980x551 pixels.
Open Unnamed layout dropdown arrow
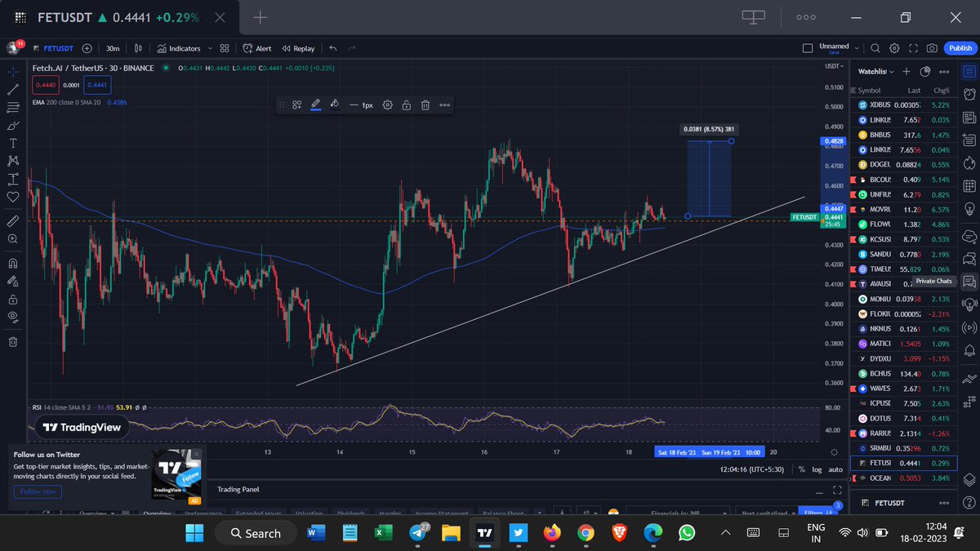point(857,48)
